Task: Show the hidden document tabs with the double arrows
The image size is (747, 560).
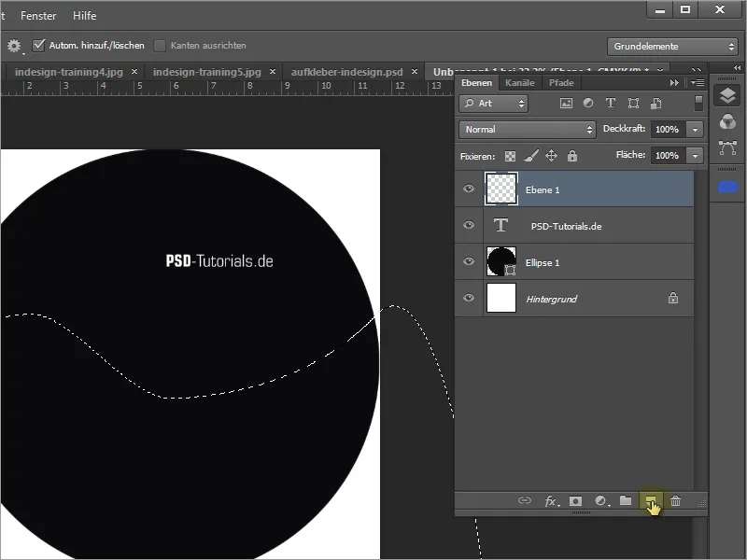Action: [696, 70]
